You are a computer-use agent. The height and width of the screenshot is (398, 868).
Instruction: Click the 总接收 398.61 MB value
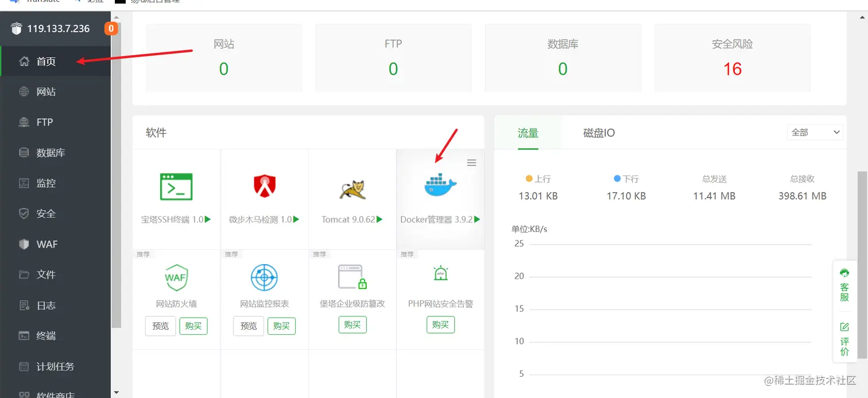(803, 196)
